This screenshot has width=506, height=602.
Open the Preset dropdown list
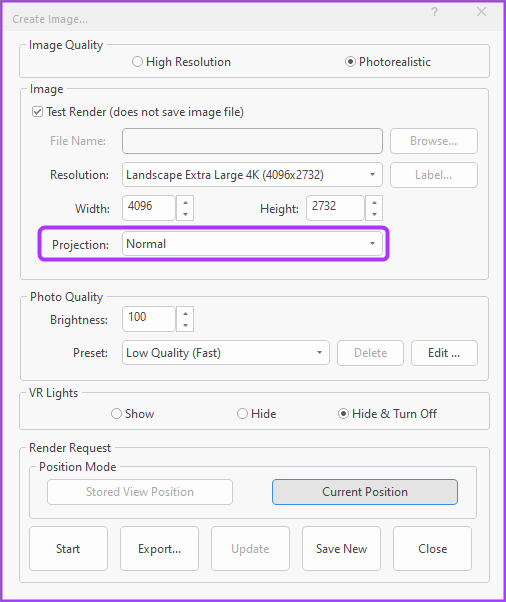click(226, 352)
